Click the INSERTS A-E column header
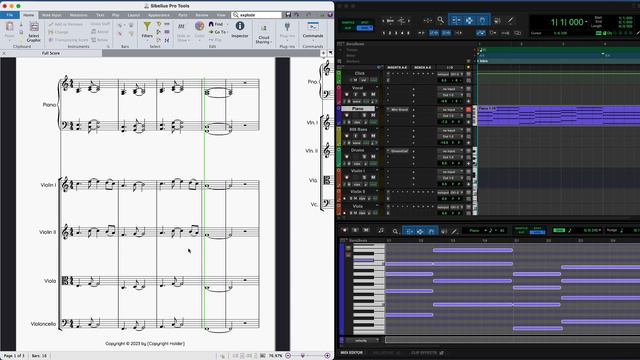The image size is (640, 360). (397, 67)
